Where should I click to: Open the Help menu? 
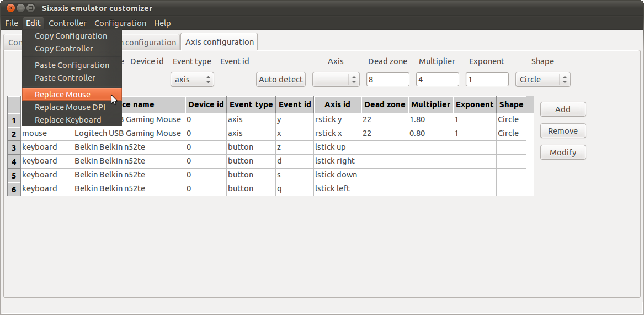162,23
